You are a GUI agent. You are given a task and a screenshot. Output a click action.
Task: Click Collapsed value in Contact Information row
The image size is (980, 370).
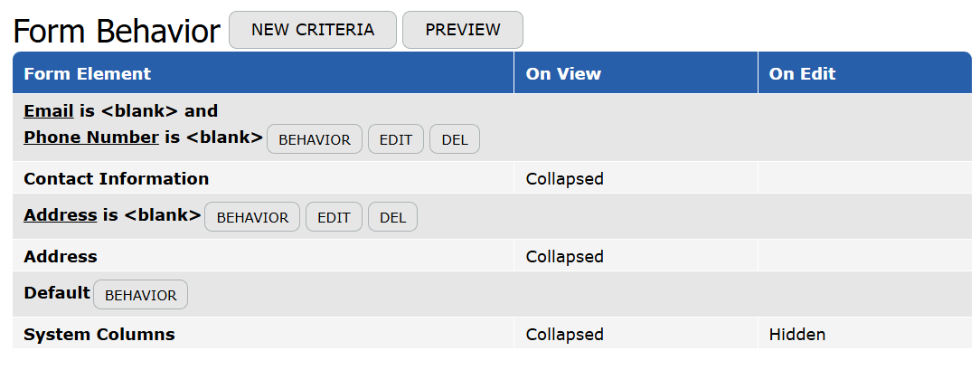(564, 179)
